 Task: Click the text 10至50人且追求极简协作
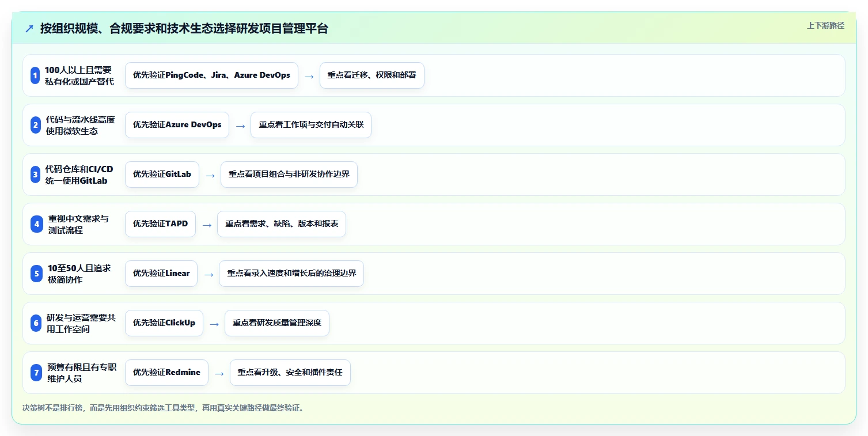pos(79,274)
